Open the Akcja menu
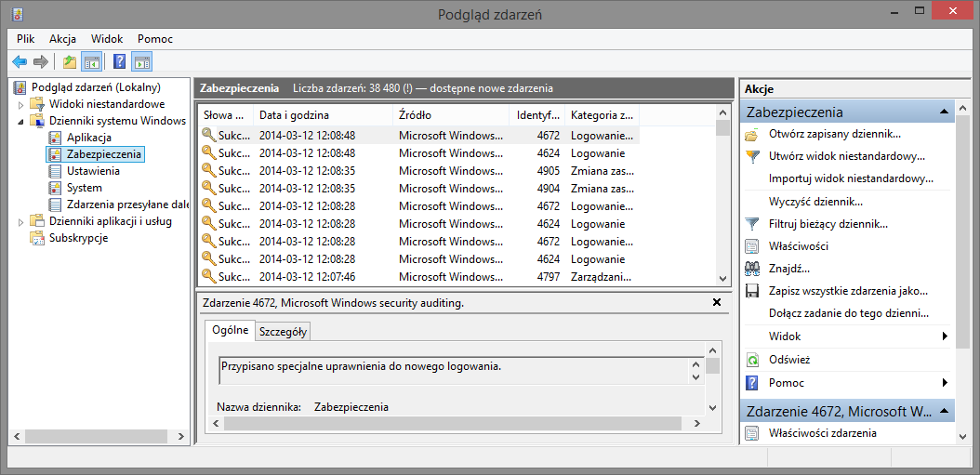Image resolution: width=980 pixels, height=475 pixels. tap(62, 39)
